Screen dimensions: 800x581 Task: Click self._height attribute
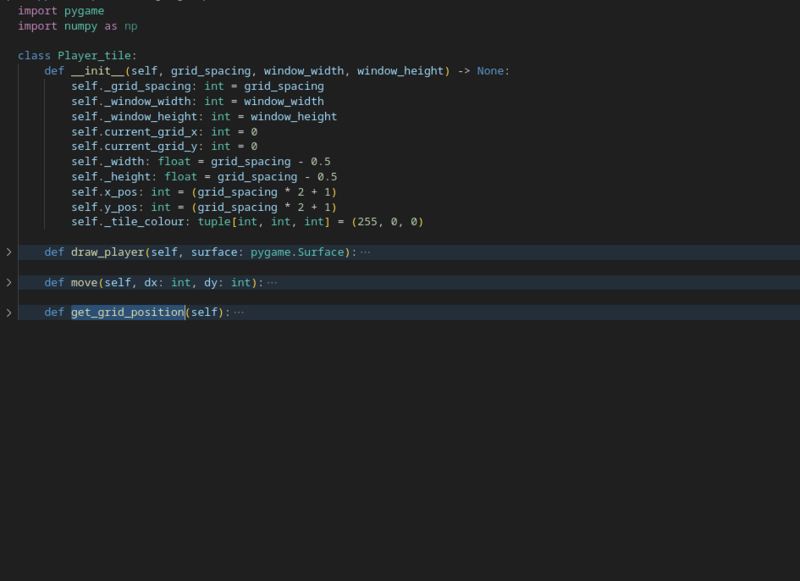(x=111, y=177)
